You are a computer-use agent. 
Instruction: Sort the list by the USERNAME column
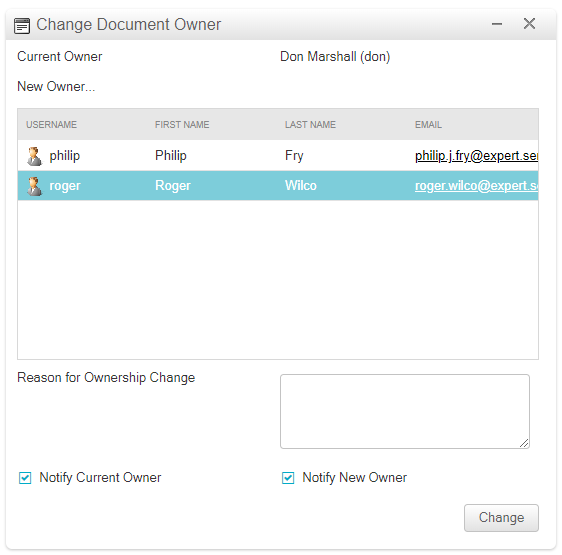(x=51, y=124)
